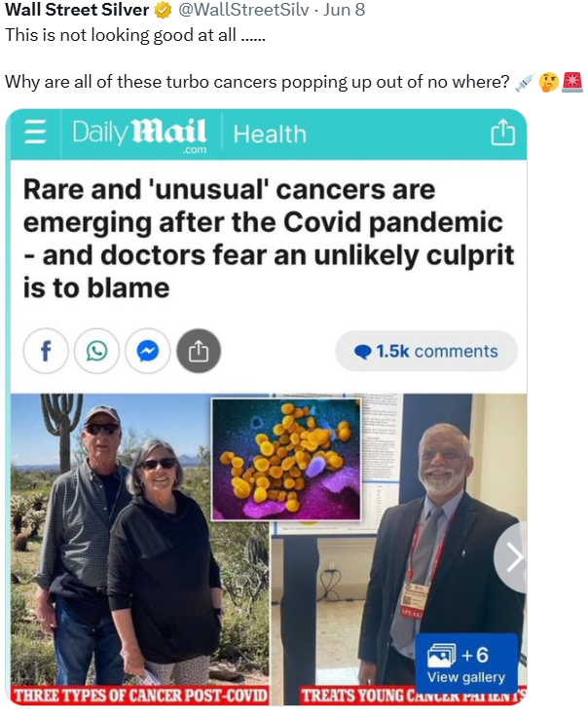The width and height of the screenshot is (588, 721).
Task: Click the Wall Street Silver account name
Action: (77, 10)
